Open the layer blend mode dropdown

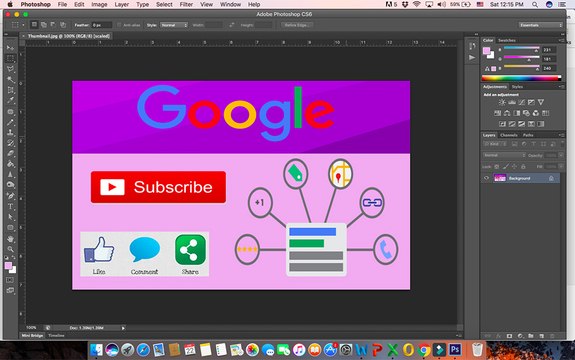(x=504, y=155)
